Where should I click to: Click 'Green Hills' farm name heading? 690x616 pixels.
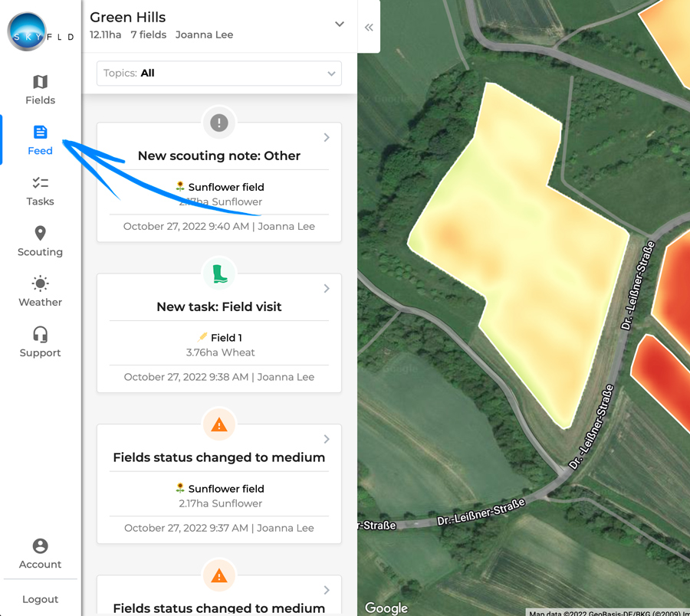127,17
